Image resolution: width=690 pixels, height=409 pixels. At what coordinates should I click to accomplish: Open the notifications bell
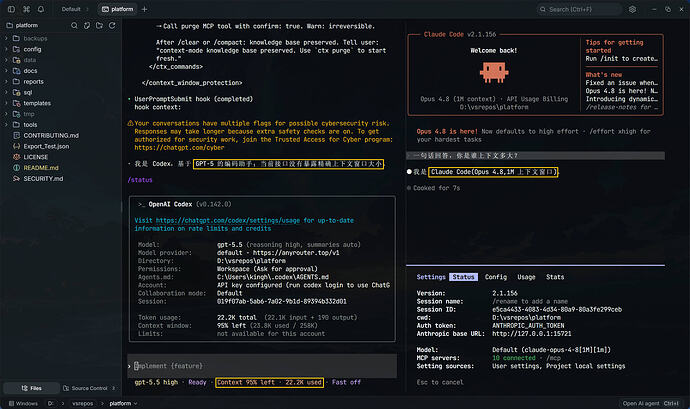point(41,9)
